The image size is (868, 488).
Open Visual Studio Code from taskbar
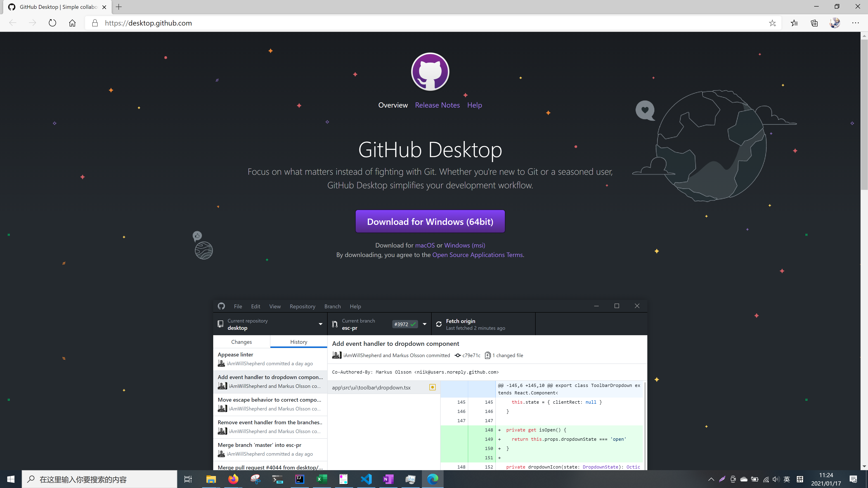click(x=366, y=479)
